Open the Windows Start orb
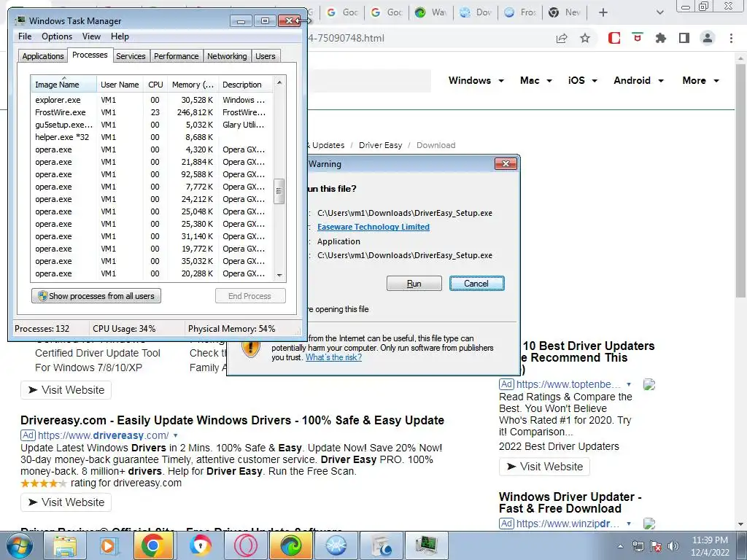 pos(20,545)
